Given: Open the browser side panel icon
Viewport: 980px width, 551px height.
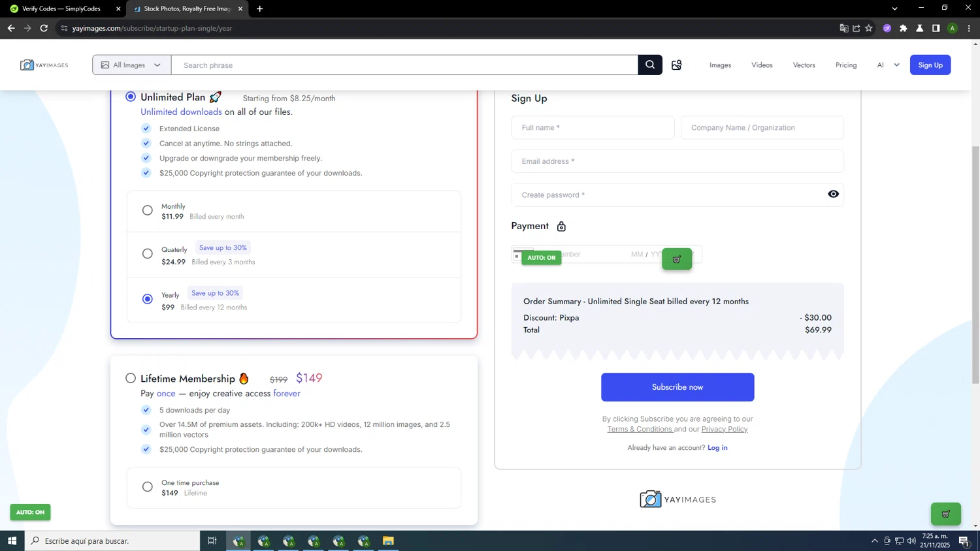Looking at the screenshot, I should (x=936, y=28).
